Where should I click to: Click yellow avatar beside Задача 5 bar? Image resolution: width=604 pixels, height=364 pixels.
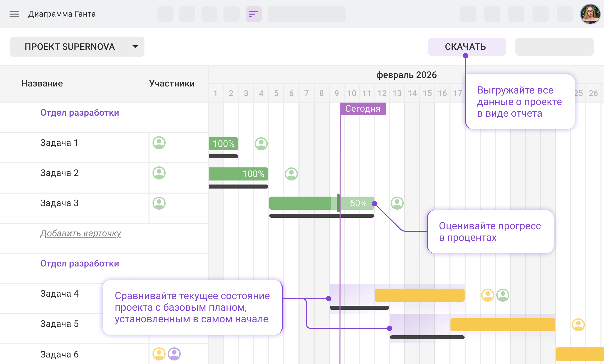(x=578, y=325)
